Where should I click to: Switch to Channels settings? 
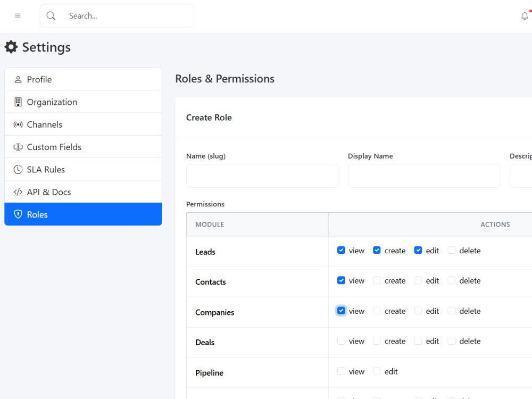(x=83, y=124)
